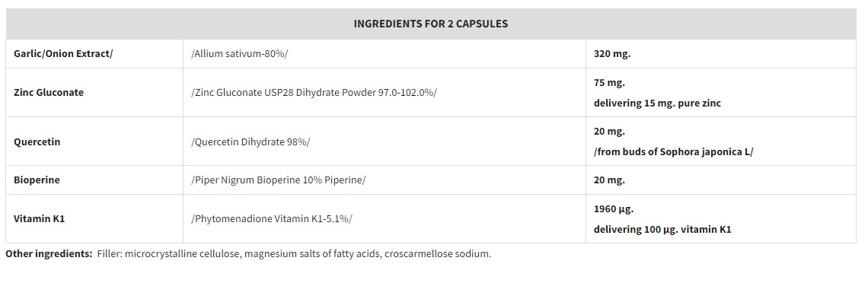Select 'Piper Nigrum Bioperine 10% Piperine' text

click(278, 180)
